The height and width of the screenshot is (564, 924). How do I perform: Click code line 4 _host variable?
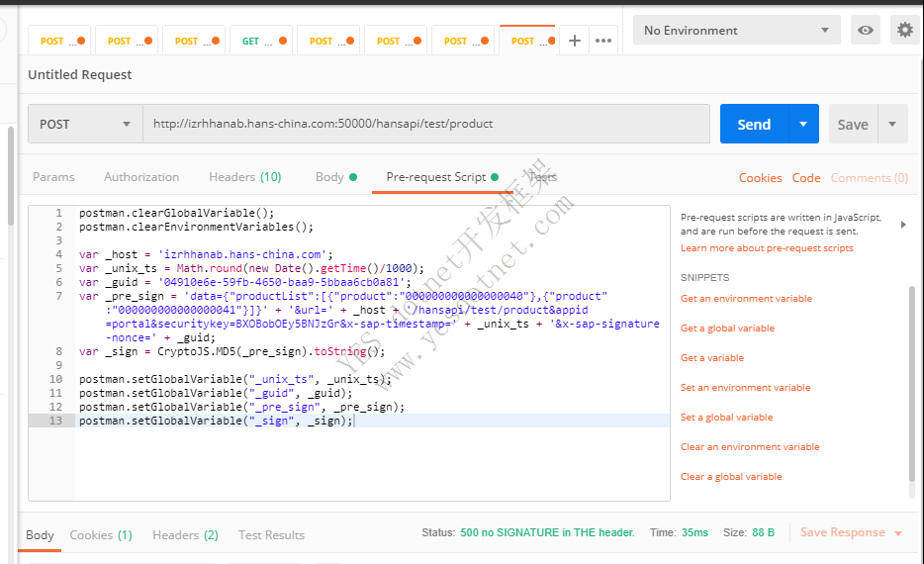tap(206, 254)
